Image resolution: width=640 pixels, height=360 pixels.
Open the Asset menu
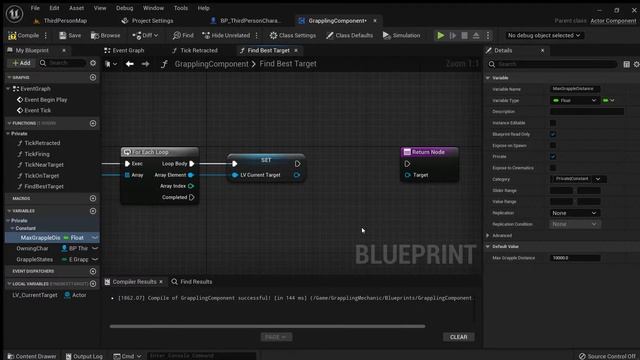76,8
